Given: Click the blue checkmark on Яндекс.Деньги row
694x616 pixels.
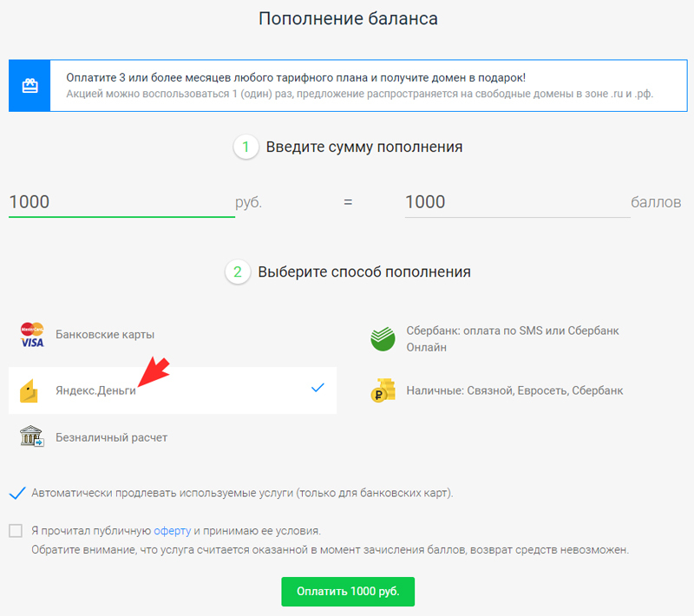Looking at the screenshot, I should pyautogui.click(x=318, y=388).
